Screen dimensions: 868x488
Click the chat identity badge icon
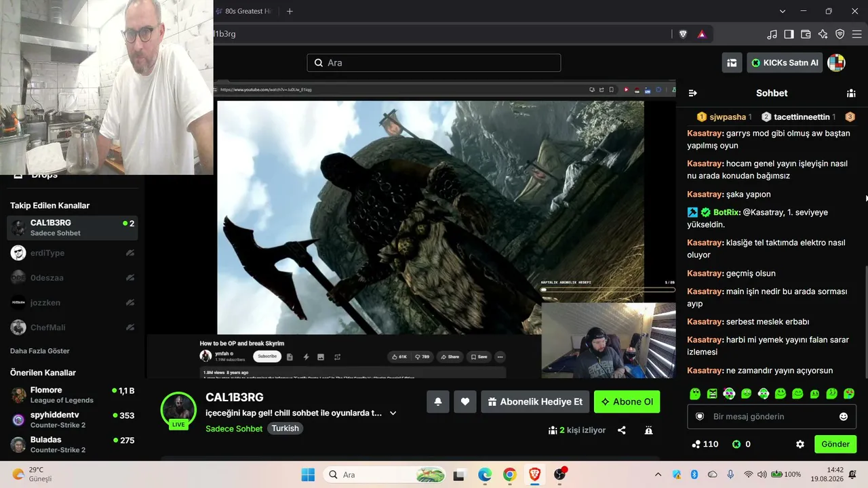[700, 416]
